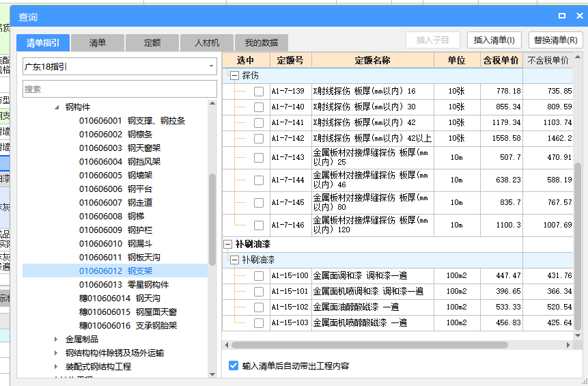
Task: Focus the 搜索 input field
Action: [x=120, y=89]
